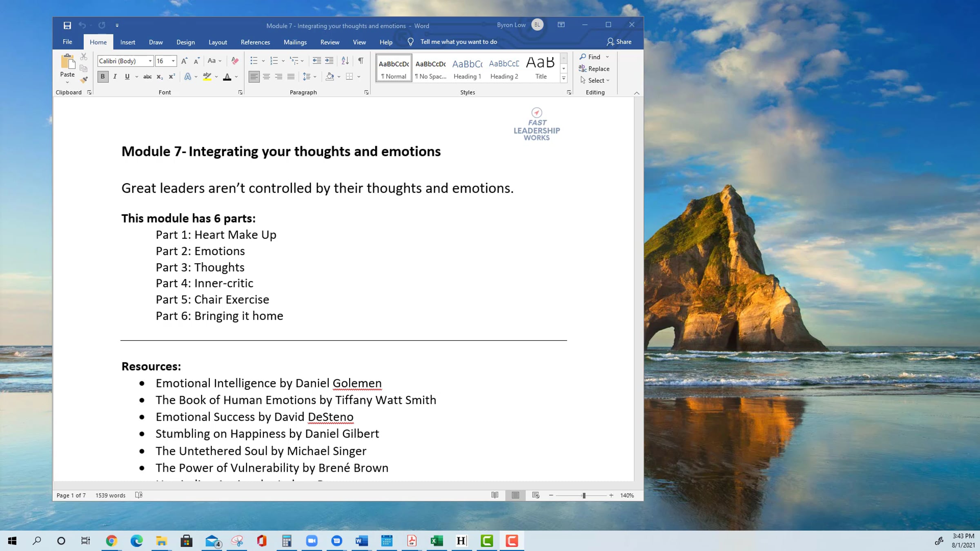The image size is (980, 551).
Task: Click the Center align icon
Action: [266, 77]
